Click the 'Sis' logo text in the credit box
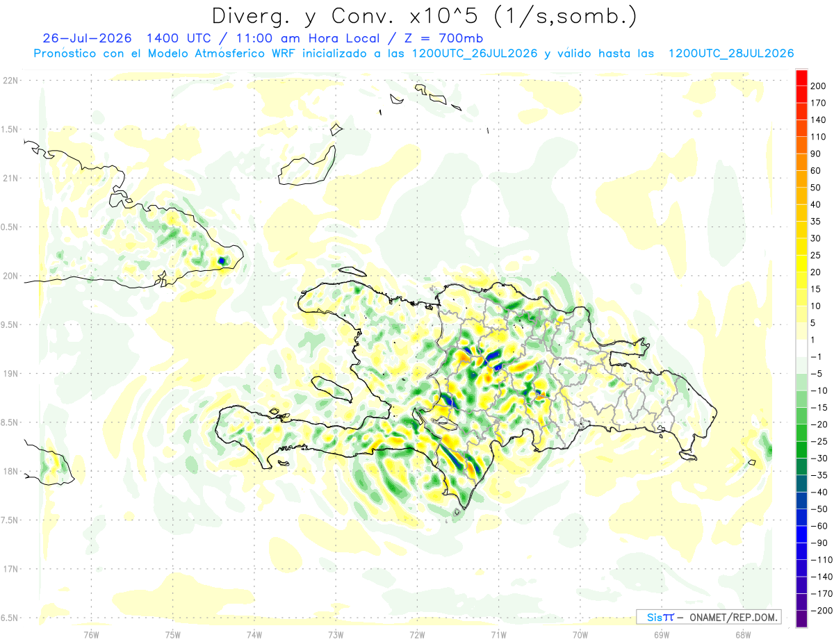The width and height of the screenshot is (834, 644). pyautogui.click(x=655, y=617)
